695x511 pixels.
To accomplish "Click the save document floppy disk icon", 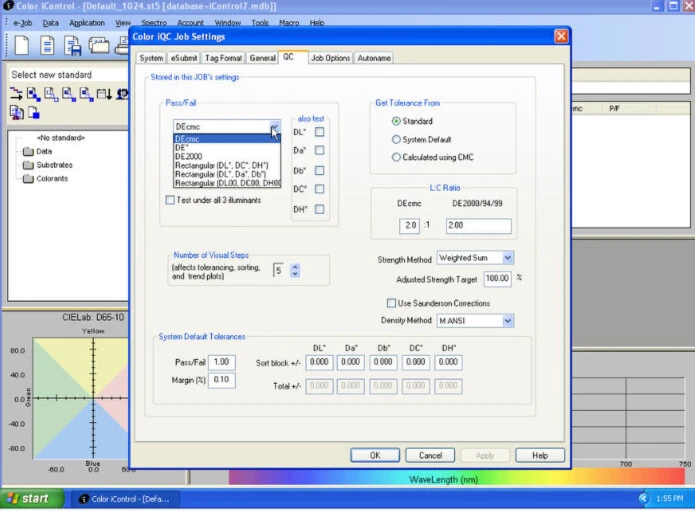I will tap(73, 44).
